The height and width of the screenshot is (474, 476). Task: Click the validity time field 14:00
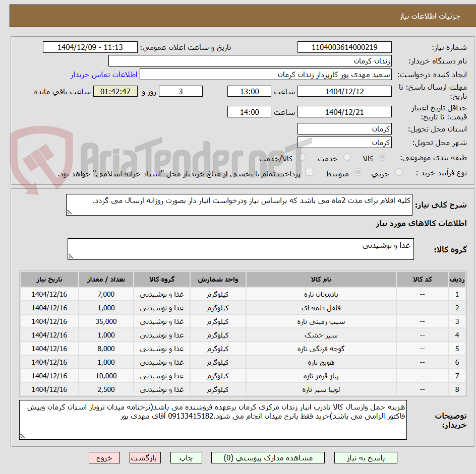249,112
